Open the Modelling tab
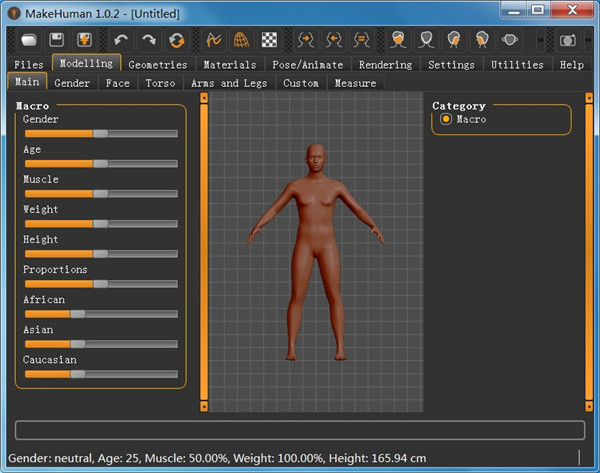This screenshot has width=600, height=473. [x=86, y=64]
